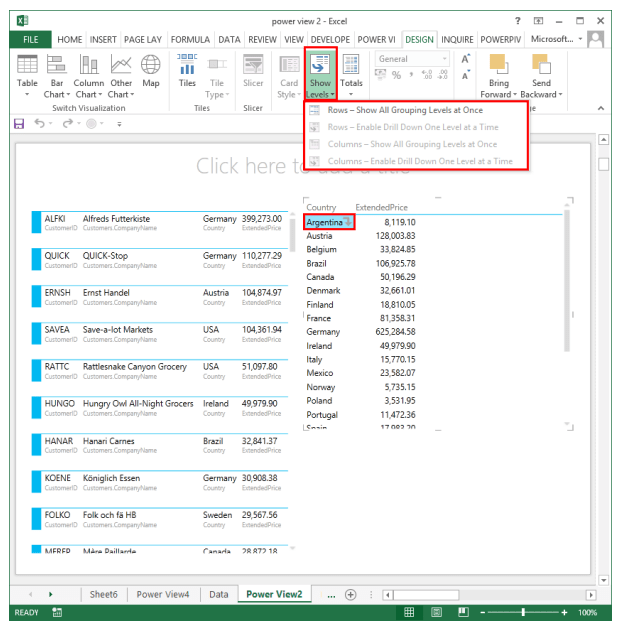Sort by the Country column header
The height and width of the screenshot is (631, 624).
click(x=321, y=207)
